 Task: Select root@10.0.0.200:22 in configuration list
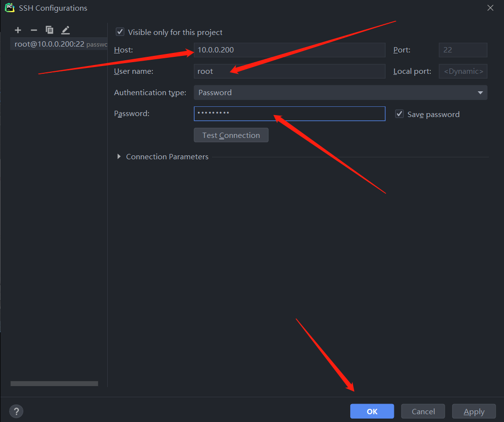click(x=59, y=44)
